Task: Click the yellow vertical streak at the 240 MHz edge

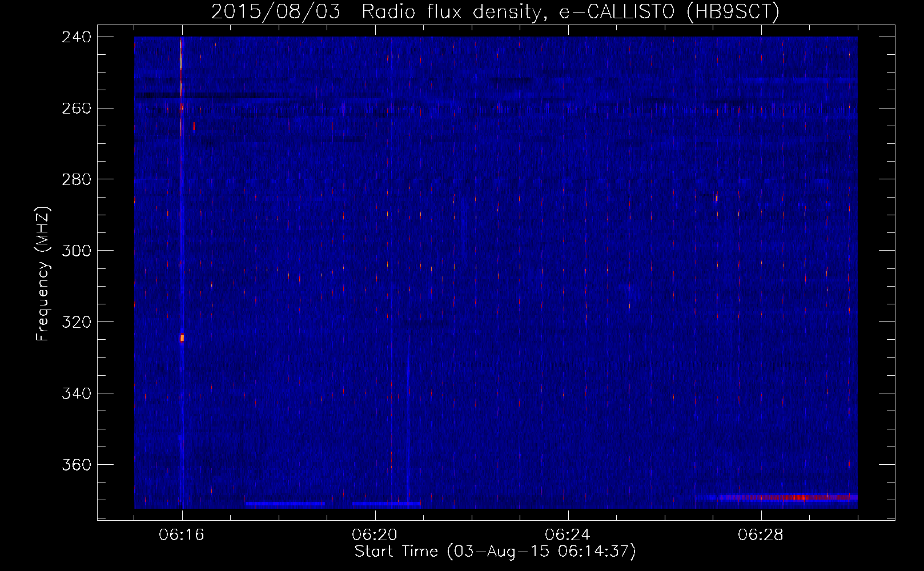Action: coord(180,54)
